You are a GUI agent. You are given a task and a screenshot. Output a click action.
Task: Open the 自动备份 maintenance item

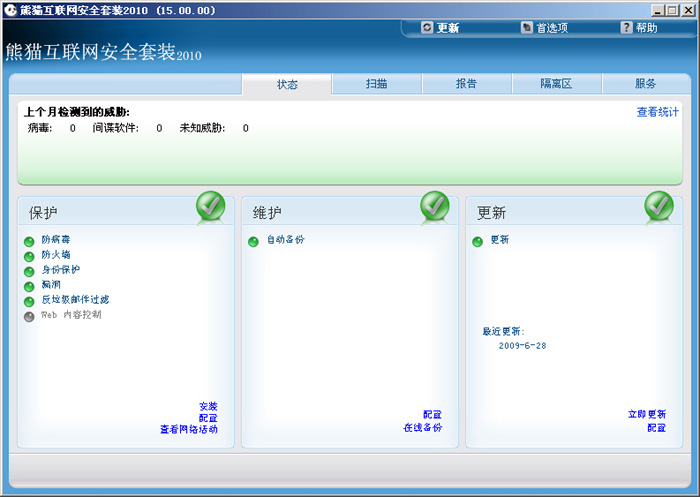(286, 240)
